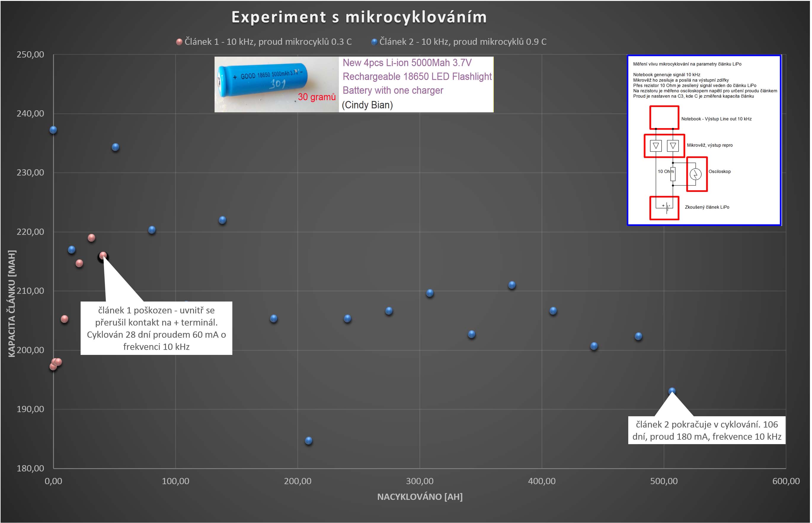812x523 pixels.
Task: Click the right amplifier triangle symbol
Action: (x=672, y=146)
